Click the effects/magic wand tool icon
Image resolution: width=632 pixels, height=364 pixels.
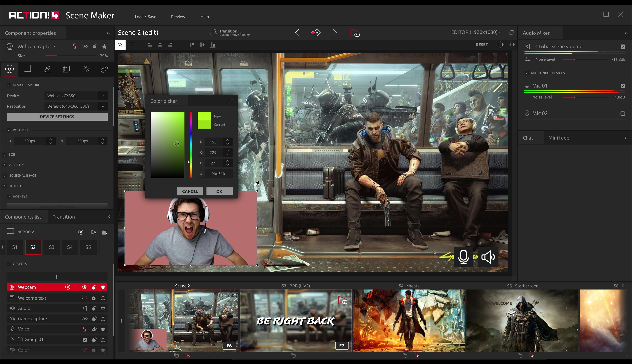[x=86, y=69]
